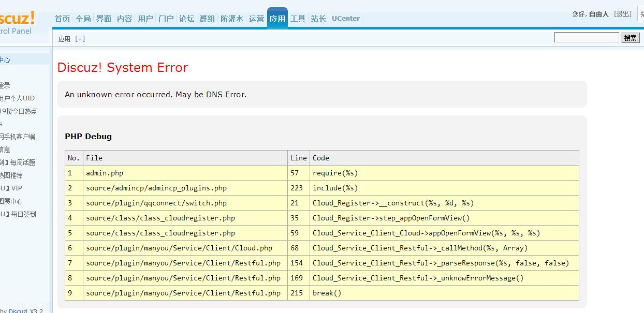This screenshot has width=644, height=313.
Task: Select the 论坛 tab
Action: pos(186,19)
